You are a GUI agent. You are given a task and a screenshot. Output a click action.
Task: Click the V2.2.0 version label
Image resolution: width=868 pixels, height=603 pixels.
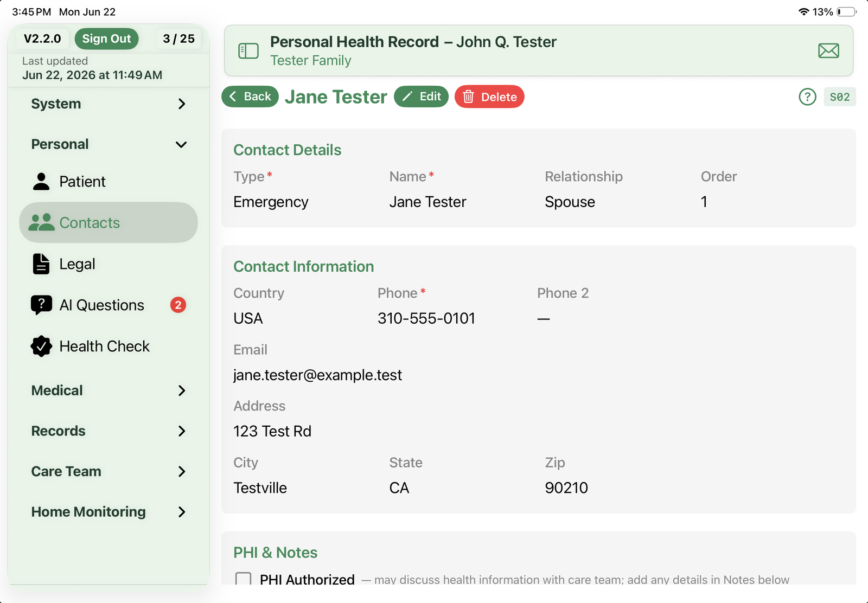click(42, 39)
